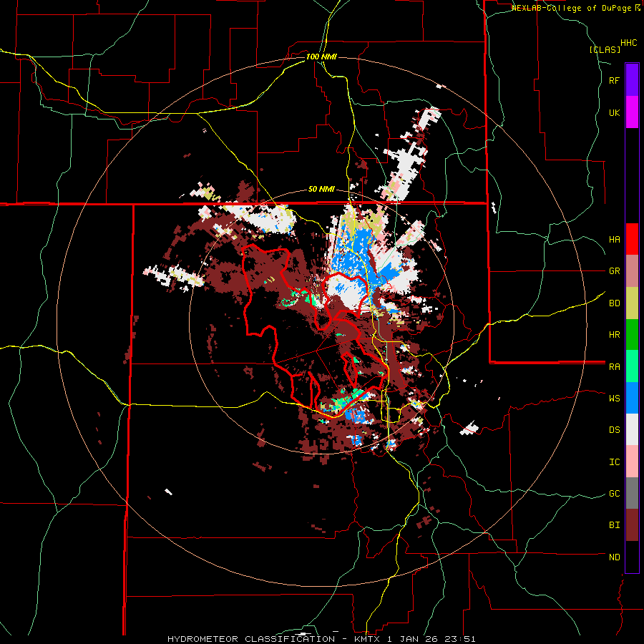This screenshot has width=644, height=644.
Task: Click the 1 JAN 26 23:51 timestamp
Action: 431,639
